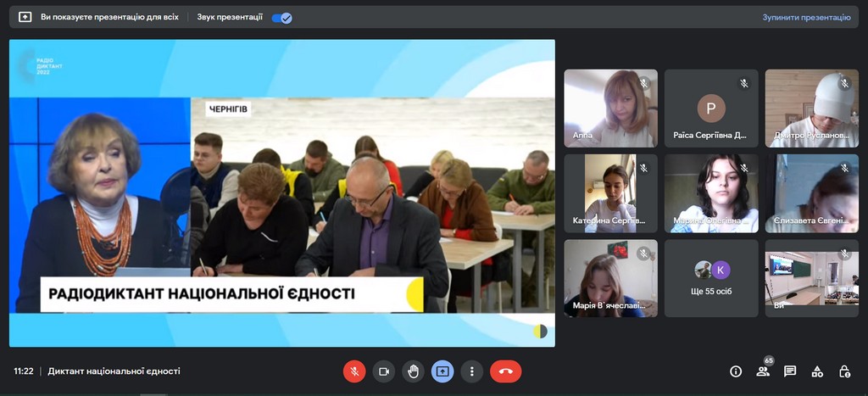
Task: Select Катерина Сергіївна video tile
Action: pyautogui.click(x=610, y=193)
